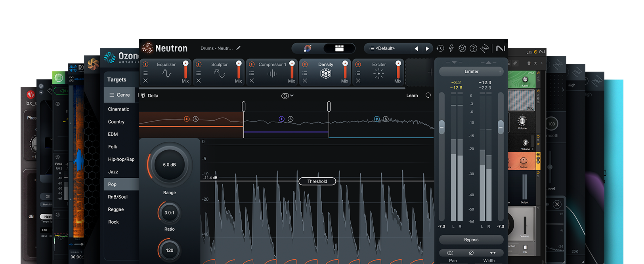The width and height of the screenshot is (644, 264).
Task: Remove the Density module with its X
Action: pyautogui.click(x=305, y=81)
